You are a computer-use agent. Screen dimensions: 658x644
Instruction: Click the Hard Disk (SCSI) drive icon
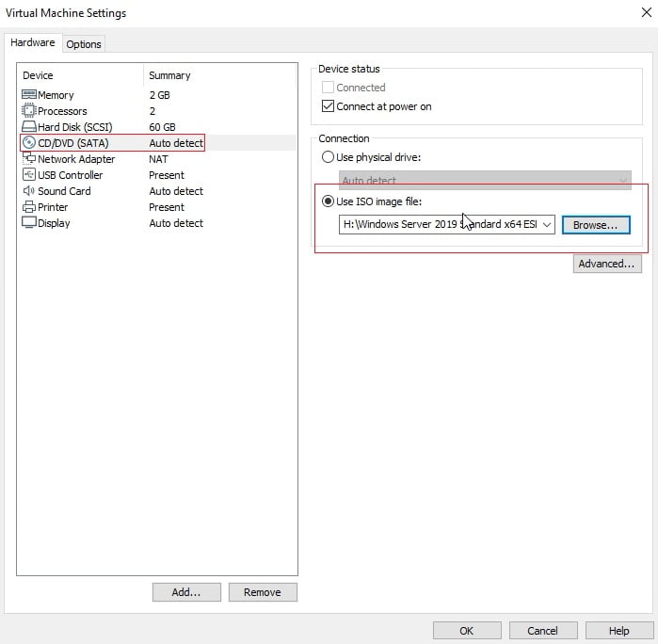click(29, 126)
